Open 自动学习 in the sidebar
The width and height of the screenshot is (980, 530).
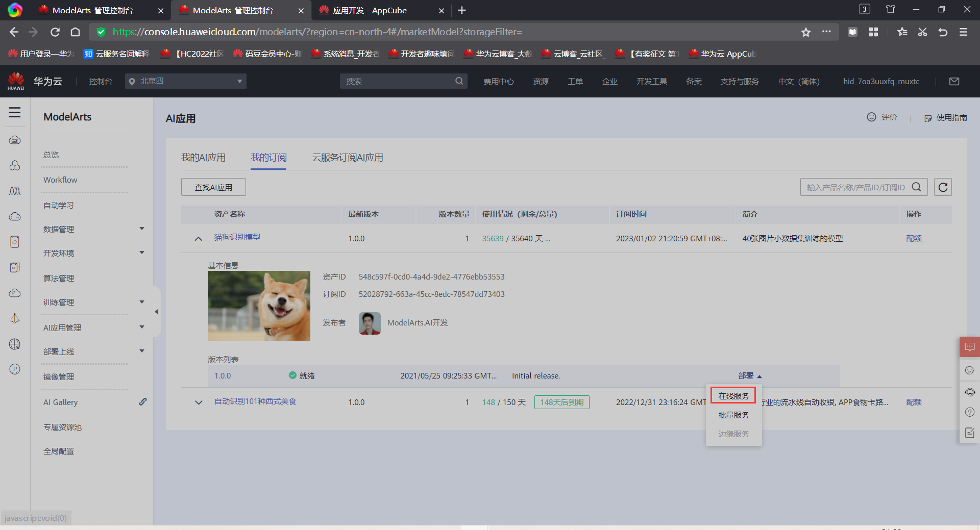59,205
